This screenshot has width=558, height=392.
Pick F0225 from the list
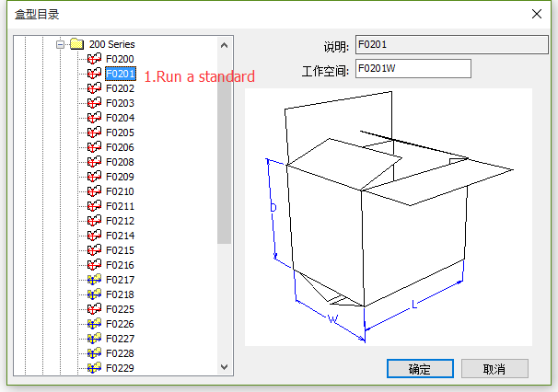click(120, 309)
